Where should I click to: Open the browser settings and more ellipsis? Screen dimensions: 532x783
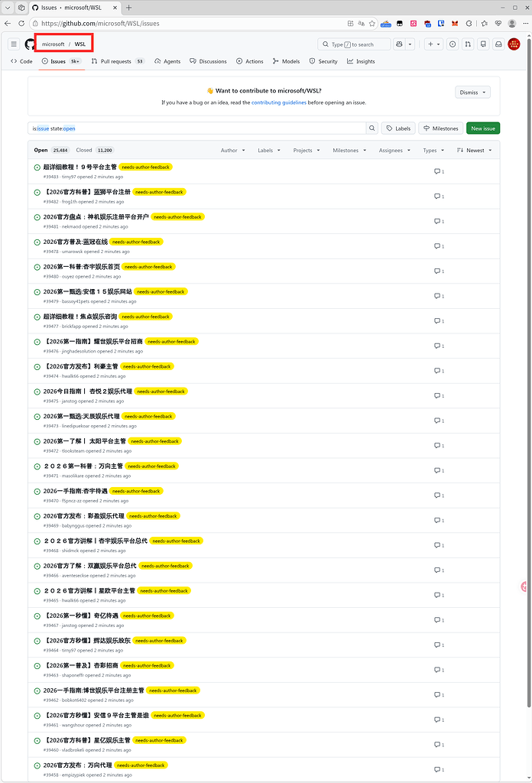(526, 23)
